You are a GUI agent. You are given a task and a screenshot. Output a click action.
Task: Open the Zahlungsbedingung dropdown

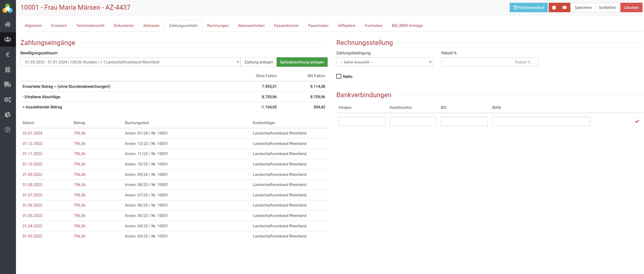385,62
